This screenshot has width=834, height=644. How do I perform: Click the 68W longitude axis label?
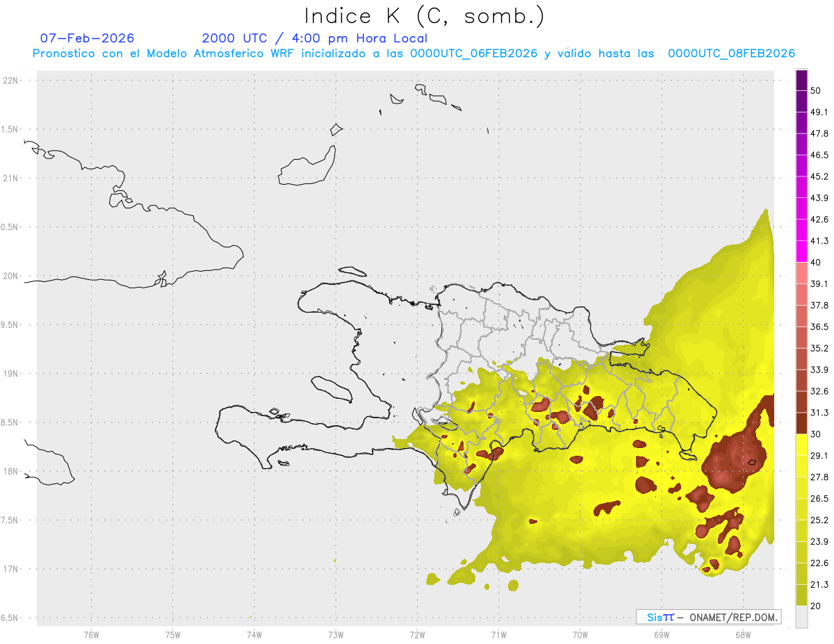[x=742, y=634]
